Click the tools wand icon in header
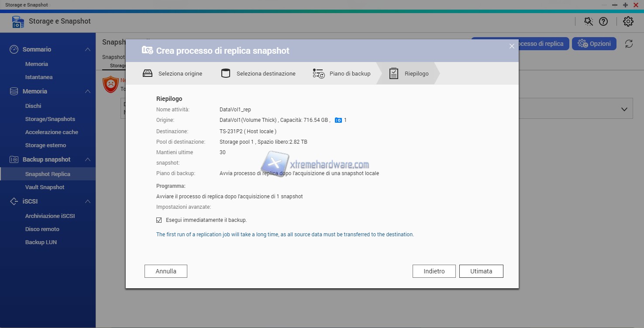The height and width of the screenshot is (328, 644). 589,21
